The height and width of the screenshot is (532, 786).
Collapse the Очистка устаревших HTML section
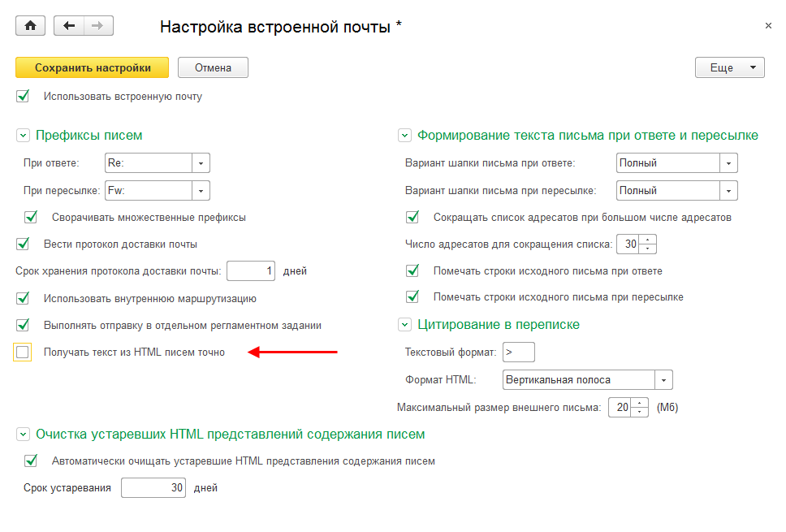coord(23,435)
